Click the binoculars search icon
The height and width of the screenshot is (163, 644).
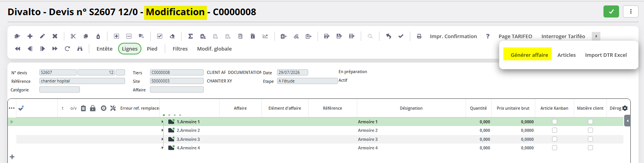[x=80, y=49]
